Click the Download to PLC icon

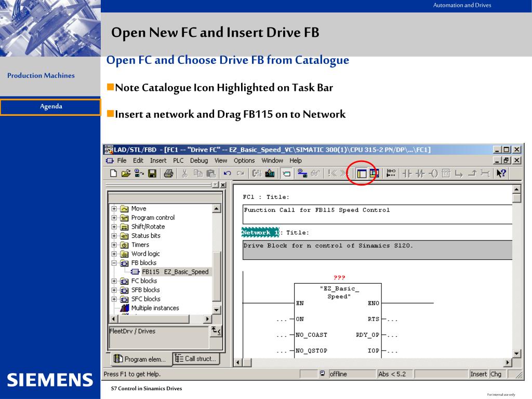tap(270, 174)
